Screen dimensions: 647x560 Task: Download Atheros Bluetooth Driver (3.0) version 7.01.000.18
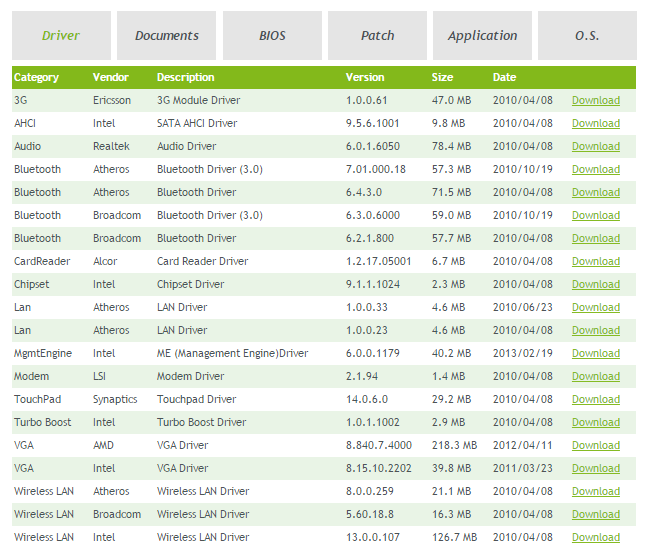(x=596, y=170)
